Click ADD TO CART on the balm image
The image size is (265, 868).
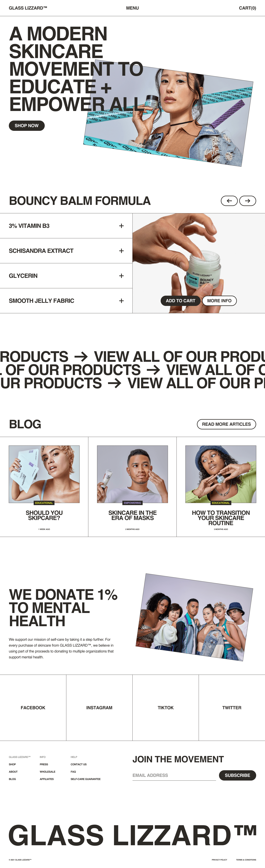point(180,301)
